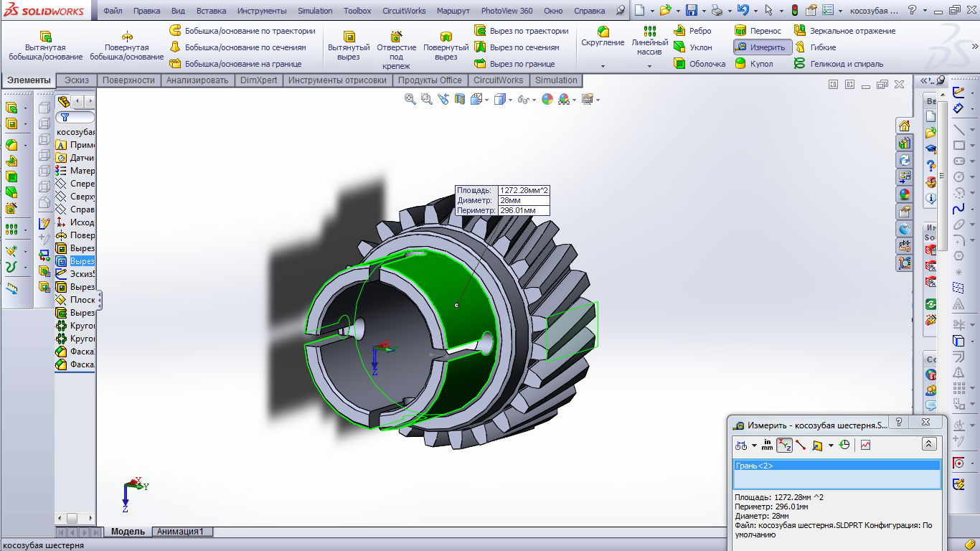Click the create sensor chart icon
Viewport: 980px width, 551px height.
(866, 445)
